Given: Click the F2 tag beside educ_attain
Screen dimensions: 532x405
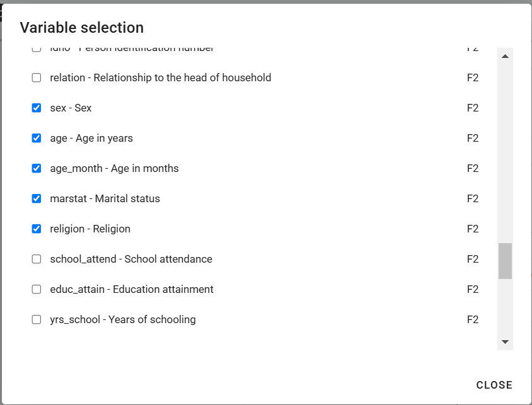Looking at the screenshot, I should (473, 290).
